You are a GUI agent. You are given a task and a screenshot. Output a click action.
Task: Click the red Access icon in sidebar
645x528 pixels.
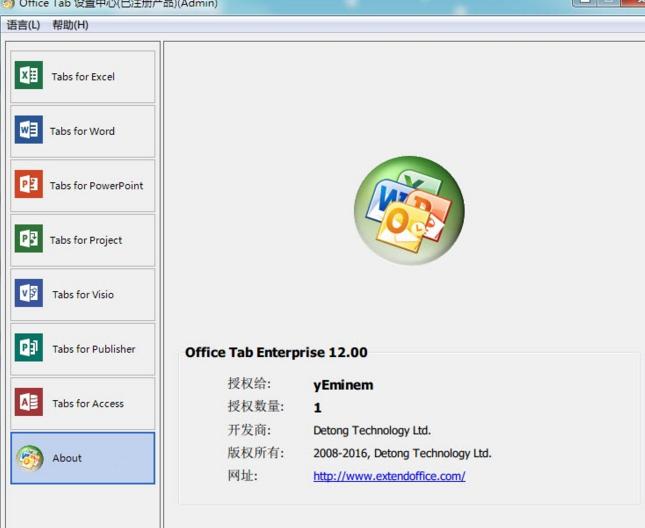[29, 402]
